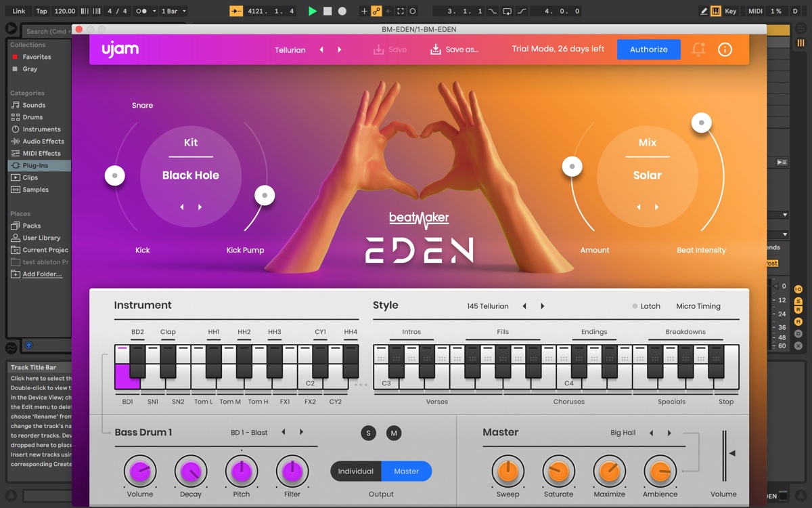Solo Bass Drum 1 with S button
Viewport: 812px width, 508px height.
[368, 433]
